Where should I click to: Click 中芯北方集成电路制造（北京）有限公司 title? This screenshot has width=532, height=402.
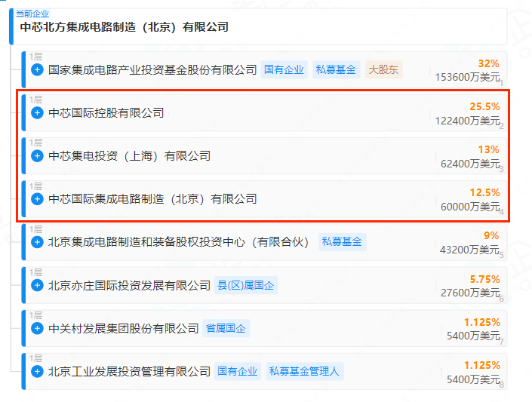pos(125,27)
